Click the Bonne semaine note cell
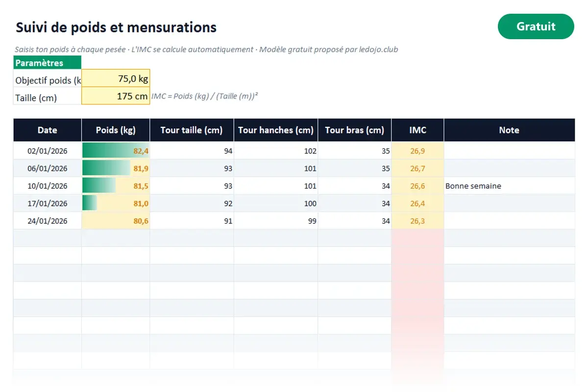 [509, 186]
